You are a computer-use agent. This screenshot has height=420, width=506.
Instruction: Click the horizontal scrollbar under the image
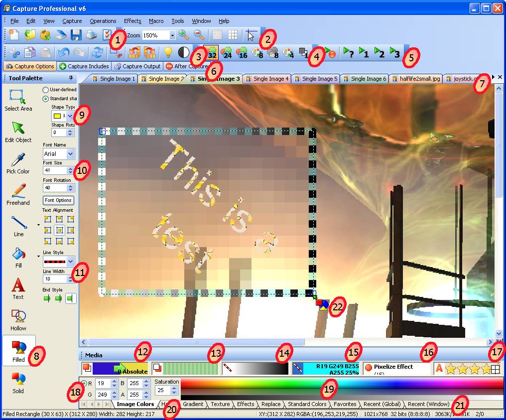pyautogui.click(x=196, y=342)
